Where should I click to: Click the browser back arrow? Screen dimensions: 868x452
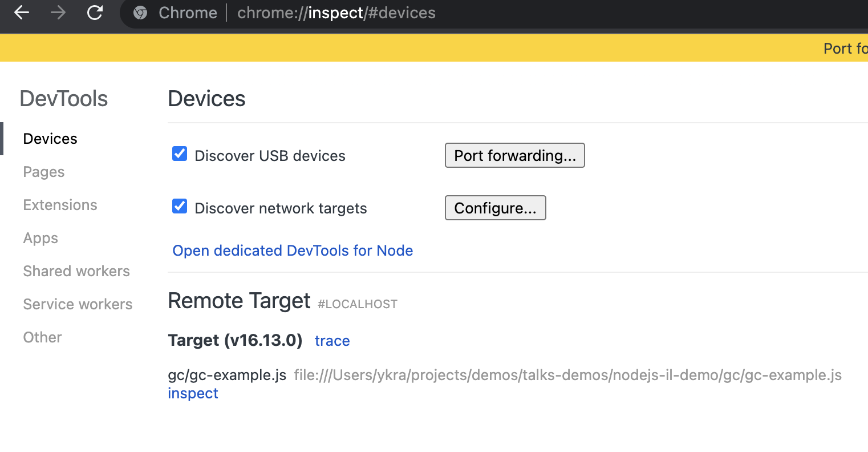tap(22, 13)
